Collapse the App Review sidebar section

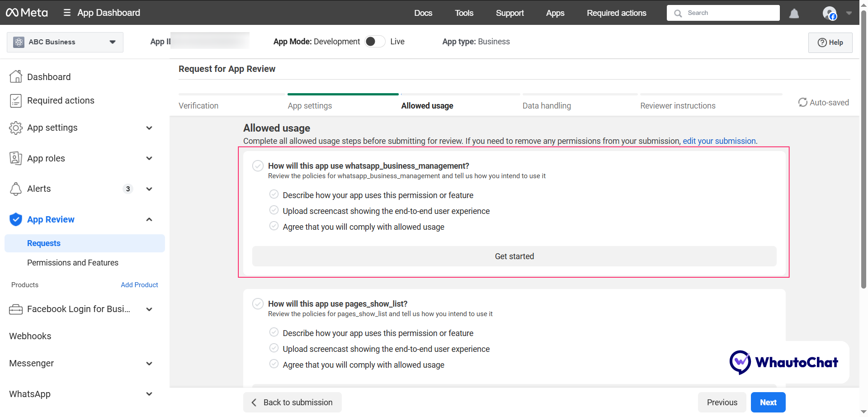[149, 219]
